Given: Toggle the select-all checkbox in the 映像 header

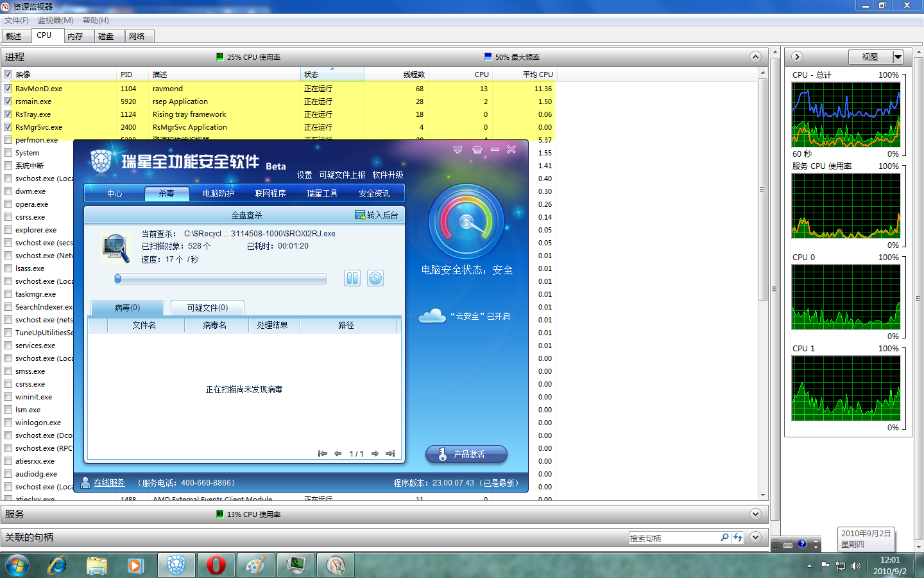Looking at the screenshot, I should [8, 74].
